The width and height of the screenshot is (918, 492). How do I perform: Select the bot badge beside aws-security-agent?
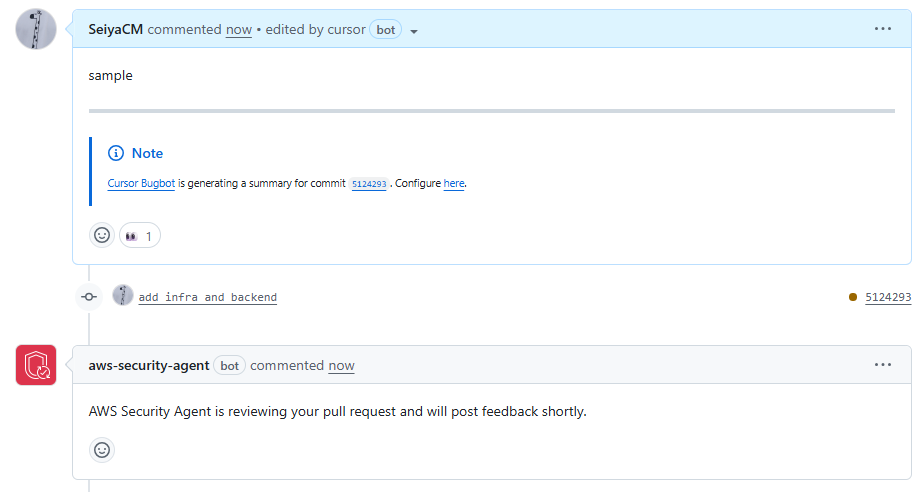(230, 365)
